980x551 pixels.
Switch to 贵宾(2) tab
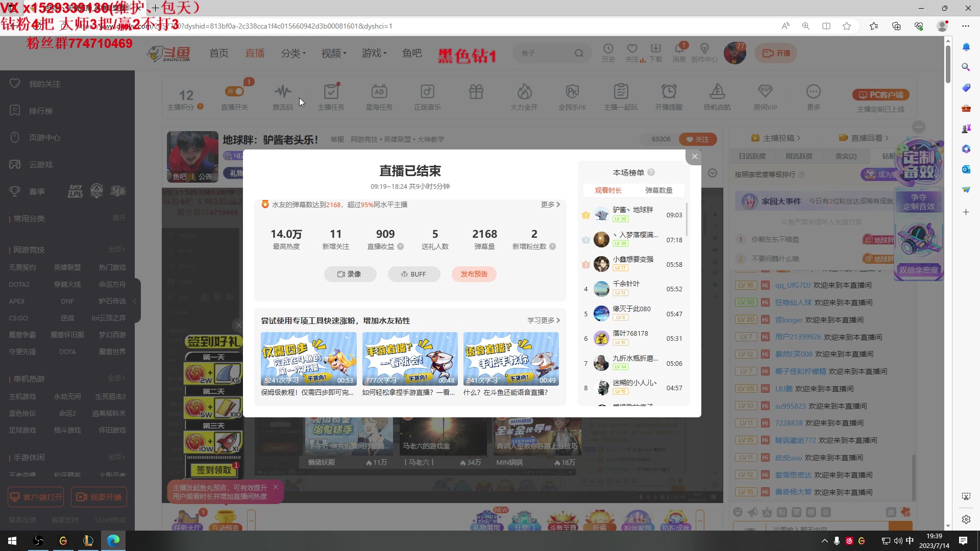[x=846, y=156]
